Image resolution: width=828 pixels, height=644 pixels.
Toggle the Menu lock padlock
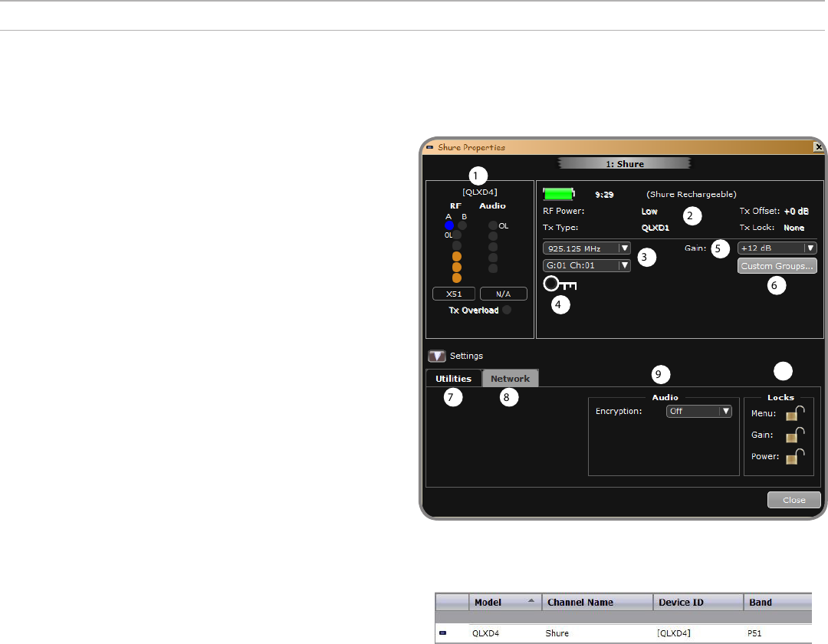(x=795, y=413)
